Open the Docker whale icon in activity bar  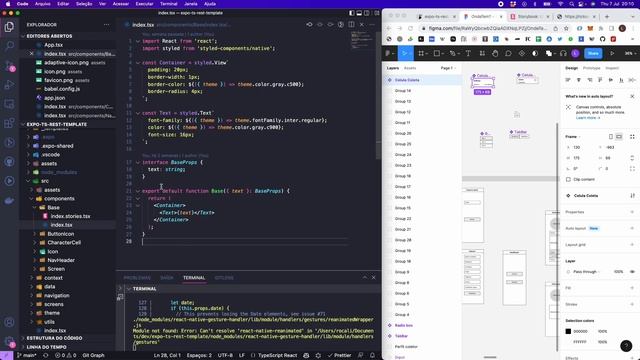point(9,200)
